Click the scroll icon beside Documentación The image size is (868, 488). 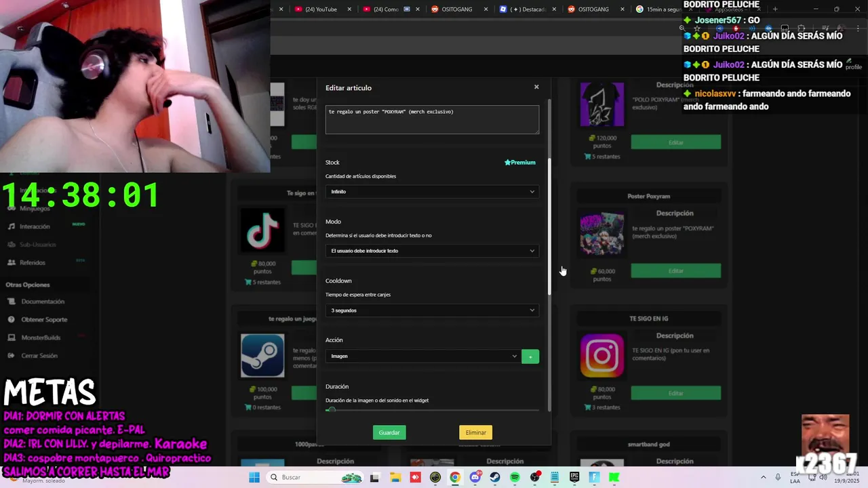pos(12,302)
